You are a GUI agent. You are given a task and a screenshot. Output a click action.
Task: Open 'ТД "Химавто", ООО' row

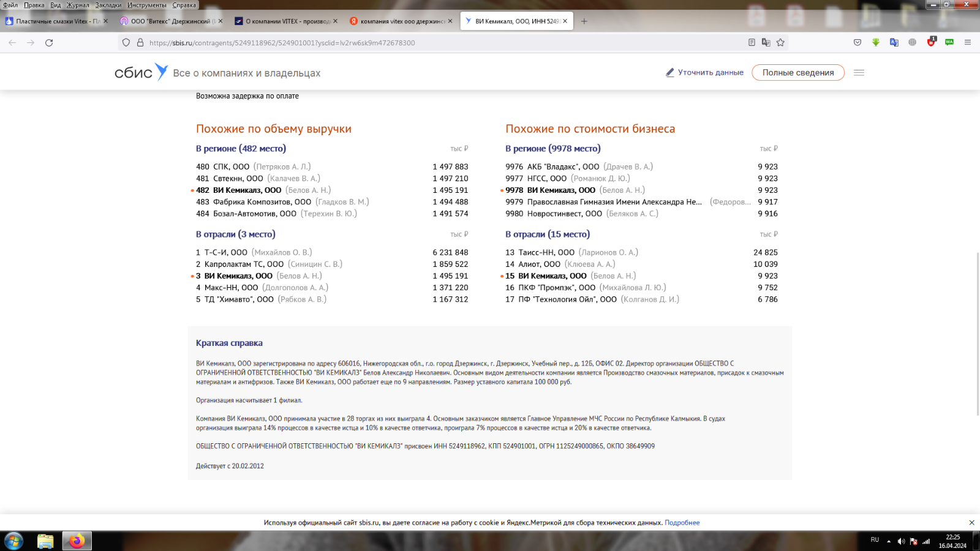click(x=332, y=299)
